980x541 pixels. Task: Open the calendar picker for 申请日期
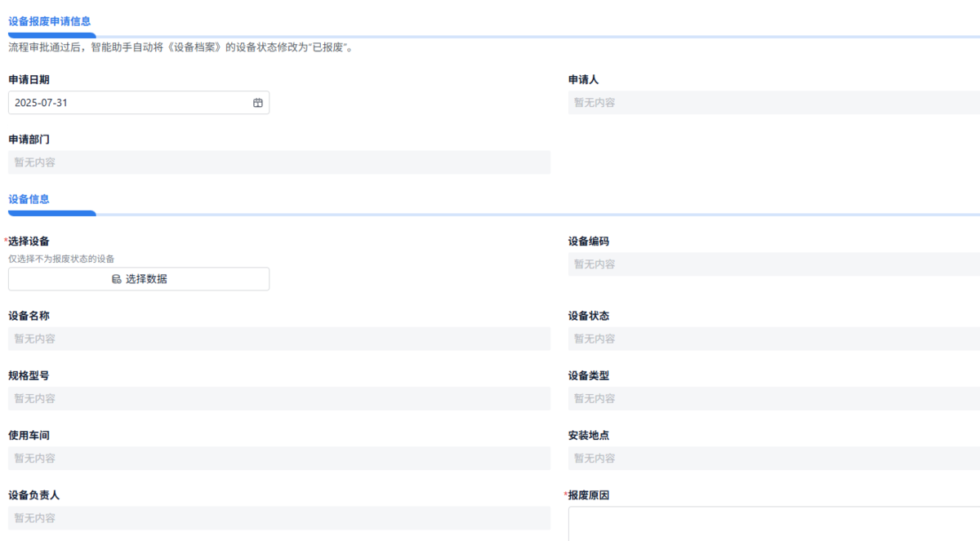(x=256, y=102)
